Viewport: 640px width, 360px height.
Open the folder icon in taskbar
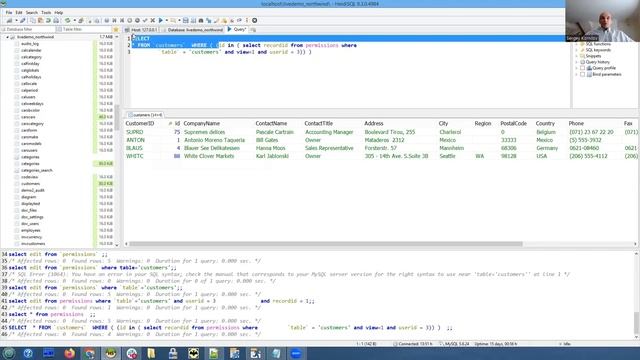pos(152,353)
